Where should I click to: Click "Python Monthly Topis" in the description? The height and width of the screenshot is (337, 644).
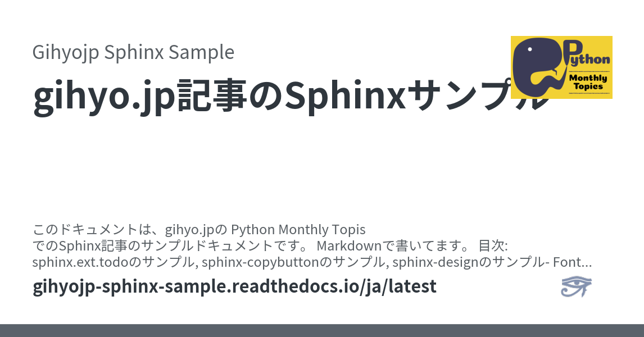click(298, 230)
